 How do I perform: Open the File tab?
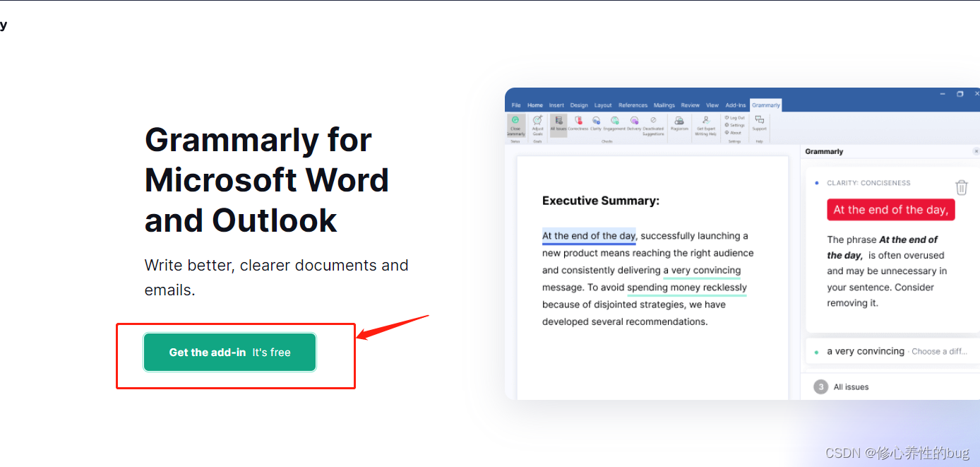click(x=516, y=105)
